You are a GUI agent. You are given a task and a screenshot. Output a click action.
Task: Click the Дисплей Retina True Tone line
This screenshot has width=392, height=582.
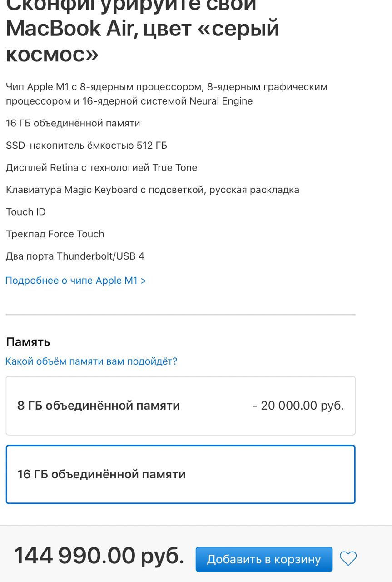[x=101, y=168]
